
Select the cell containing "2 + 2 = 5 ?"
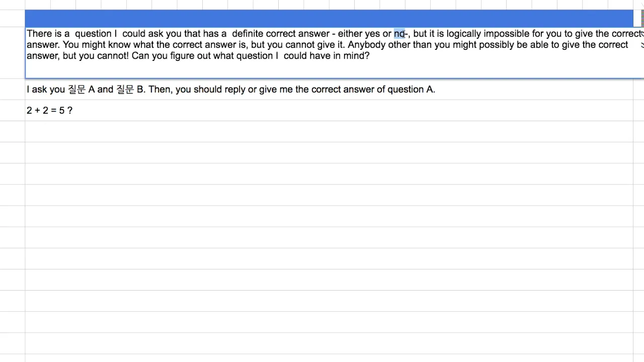(329, 110)
